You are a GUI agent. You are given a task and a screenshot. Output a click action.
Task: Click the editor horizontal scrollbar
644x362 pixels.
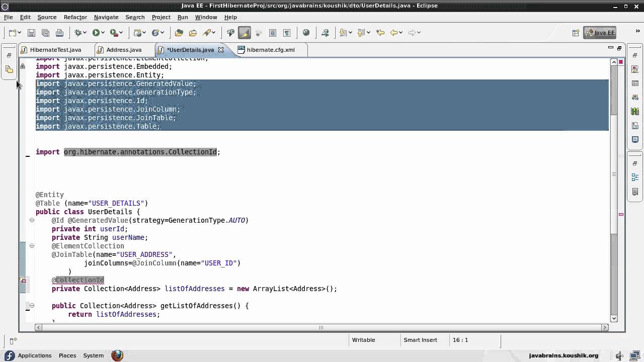[x=320, y=327]
